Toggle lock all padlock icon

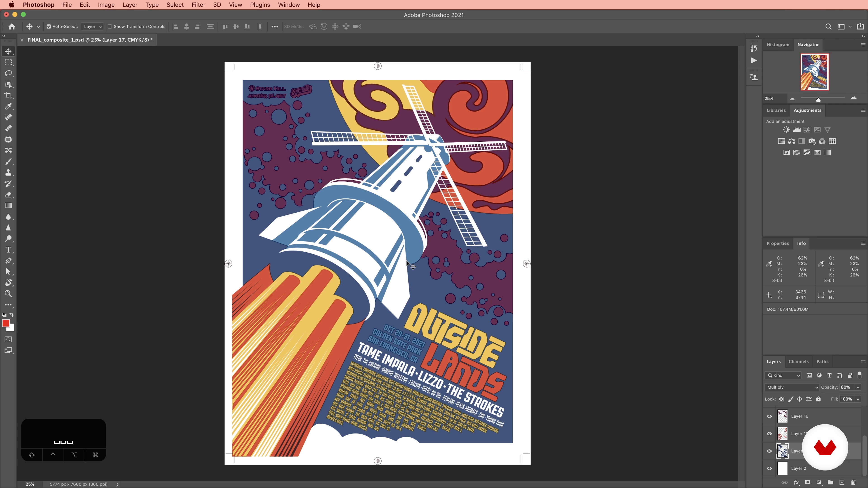[x=818, y=399]
